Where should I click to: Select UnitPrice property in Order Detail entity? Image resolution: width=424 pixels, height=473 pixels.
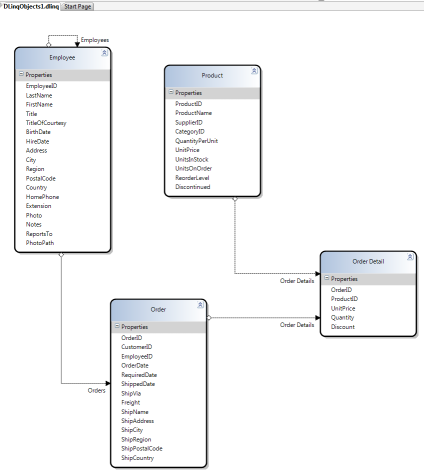343,308
